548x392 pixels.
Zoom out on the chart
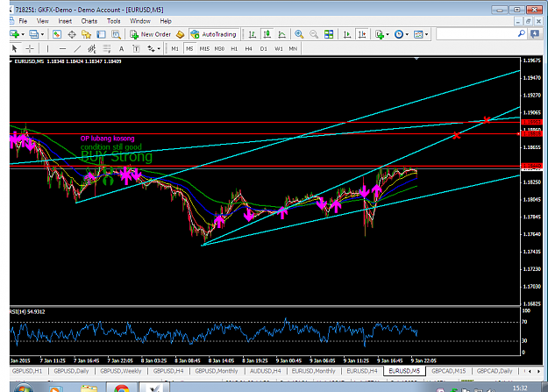pos(314,34)
